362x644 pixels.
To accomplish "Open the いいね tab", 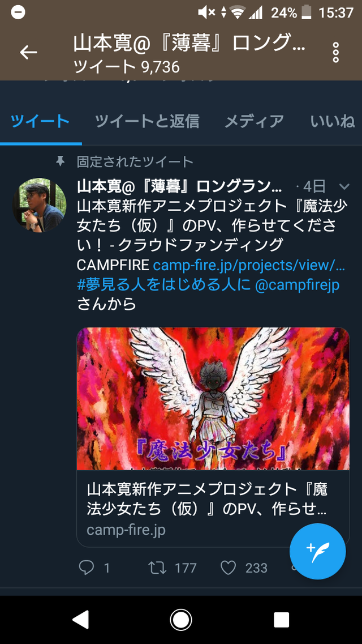I will [x=333, y=121].
